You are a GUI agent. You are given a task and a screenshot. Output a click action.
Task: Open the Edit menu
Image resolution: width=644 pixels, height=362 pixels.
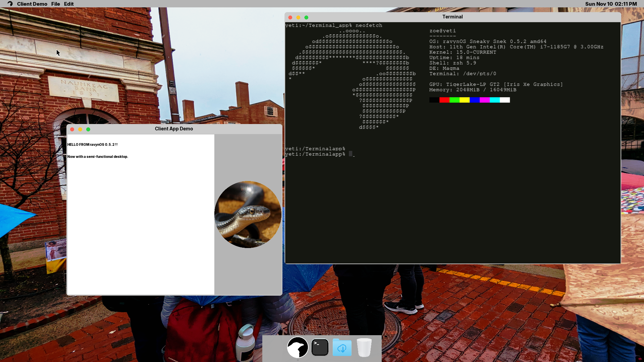(68, 4)
